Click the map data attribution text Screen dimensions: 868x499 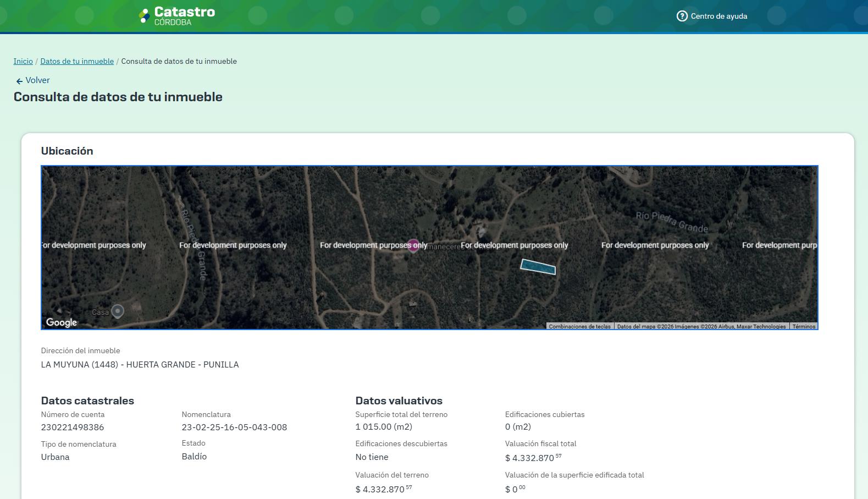(x=701, y=326)
